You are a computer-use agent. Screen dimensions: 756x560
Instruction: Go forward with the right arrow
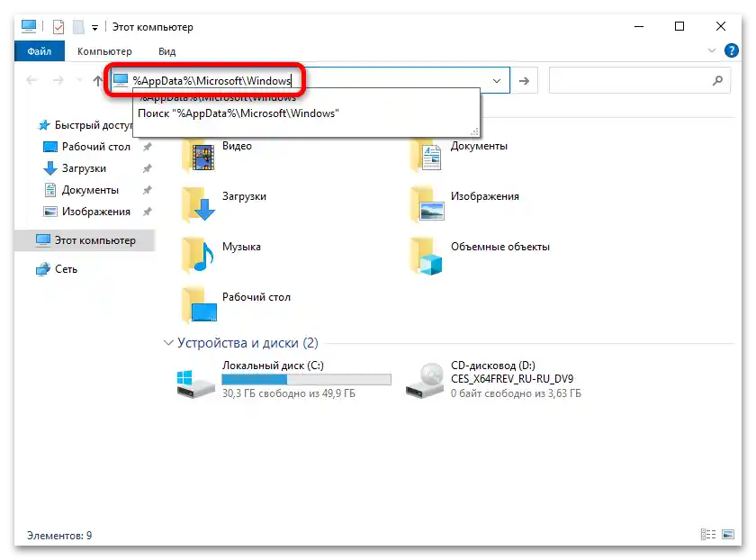[58, 80]
